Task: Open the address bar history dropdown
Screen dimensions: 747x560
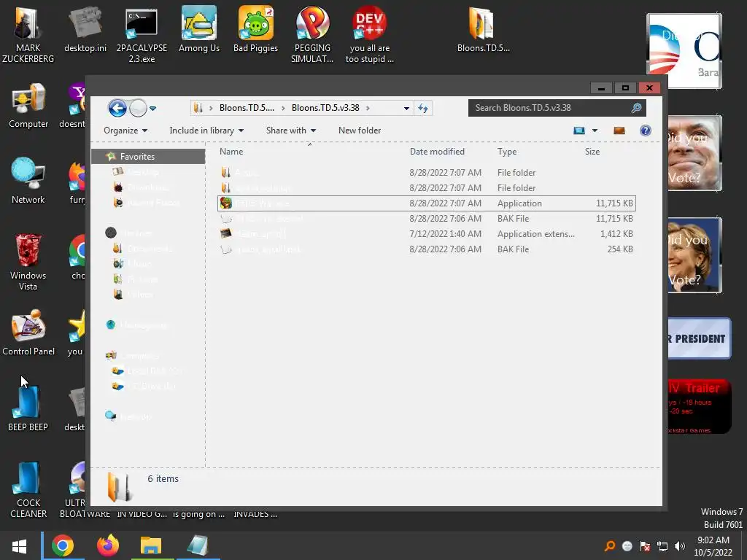Action: (406, 108)
